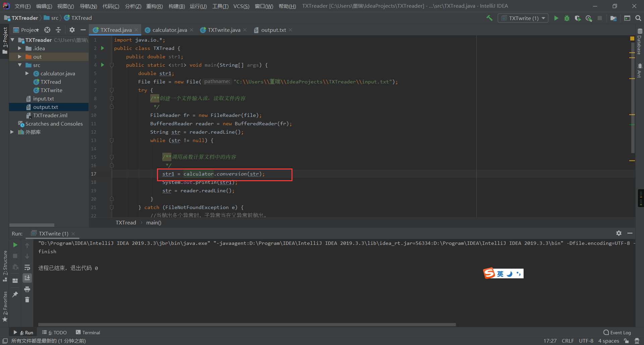Collapse all in Project panel icon
The image size is (644, 345).
point(58,30)
